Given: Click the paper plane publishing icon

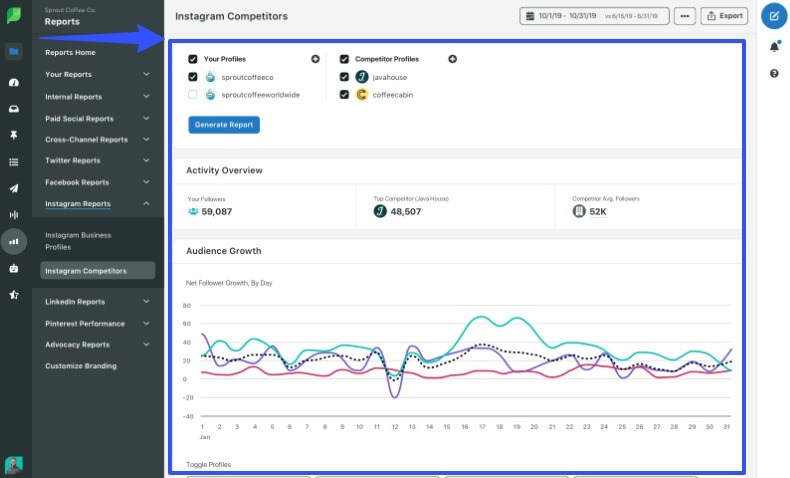Looking at the screenshot, I should (14, 188).
